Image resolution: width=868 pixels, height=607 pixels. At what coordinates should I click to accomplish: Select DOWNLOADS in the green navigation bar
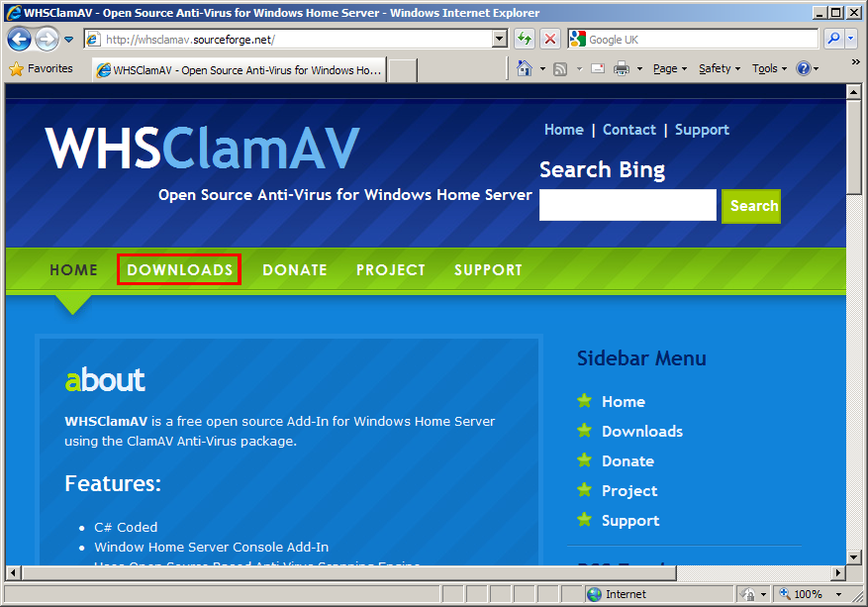[179, 269]
